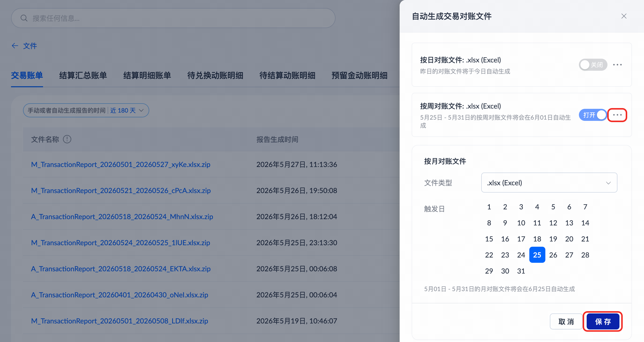Download M_TransactionReport_20260501_20260508_LDlf.xlsx.zip
The width and height of the screenshot is (644, 342).
[119, 321]
